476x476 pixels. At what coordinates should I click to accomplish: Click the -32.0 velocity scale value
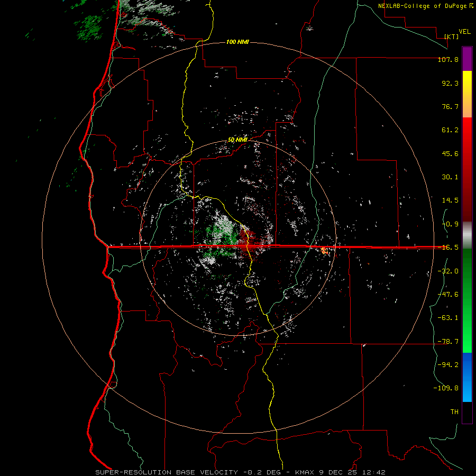pyautogui.click(x=448, y=271)
